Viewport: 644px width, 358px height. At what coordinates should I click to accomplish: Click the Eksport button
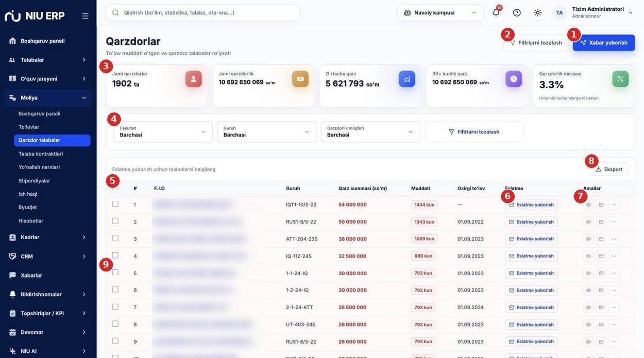pos(609,169)
